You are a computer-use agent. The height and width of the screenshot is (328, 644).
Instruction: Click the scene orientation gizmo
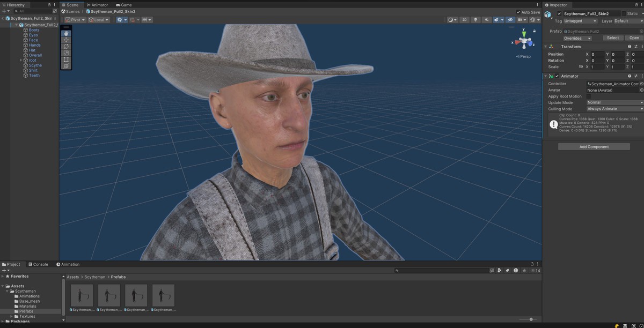[x=524, y=40]
